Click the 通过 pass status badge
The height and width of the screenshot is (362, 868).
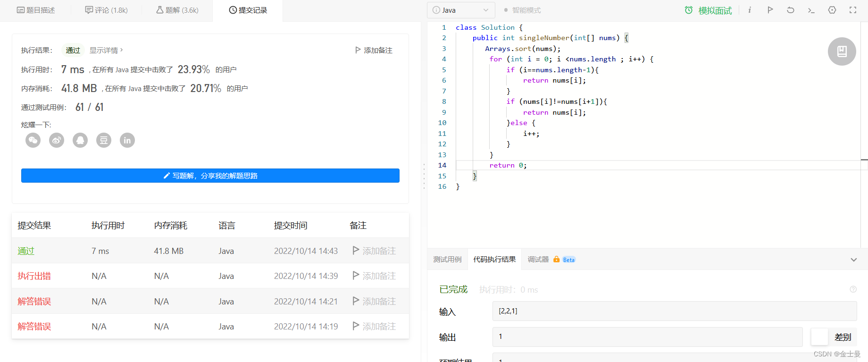point(73,50)
